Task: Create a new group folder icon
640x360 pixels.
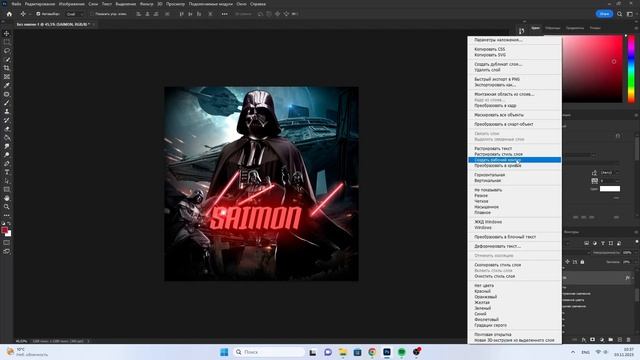Action: pos(611,340)
